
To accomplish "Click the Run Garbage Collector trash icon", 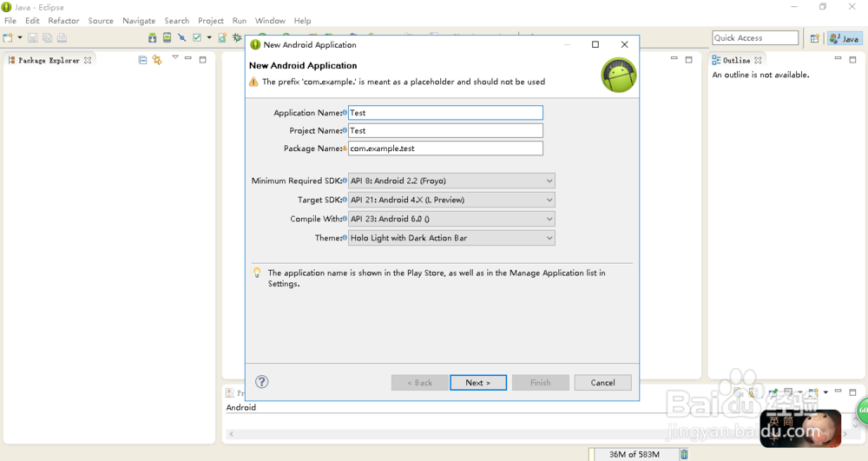I will pos(684,454).
